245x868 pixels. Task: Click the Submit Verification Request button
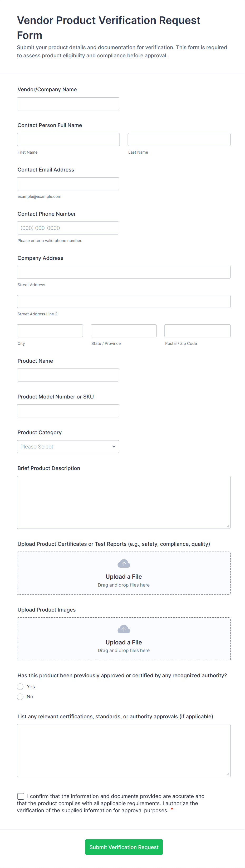pos(124,847)
